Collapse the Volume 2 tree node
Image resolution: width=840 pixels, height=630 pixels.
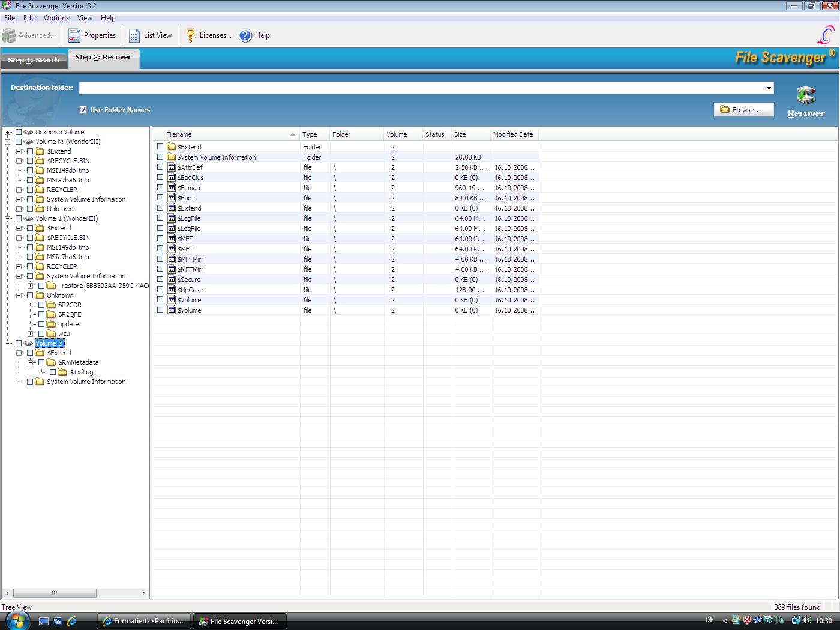click(8, 343)
